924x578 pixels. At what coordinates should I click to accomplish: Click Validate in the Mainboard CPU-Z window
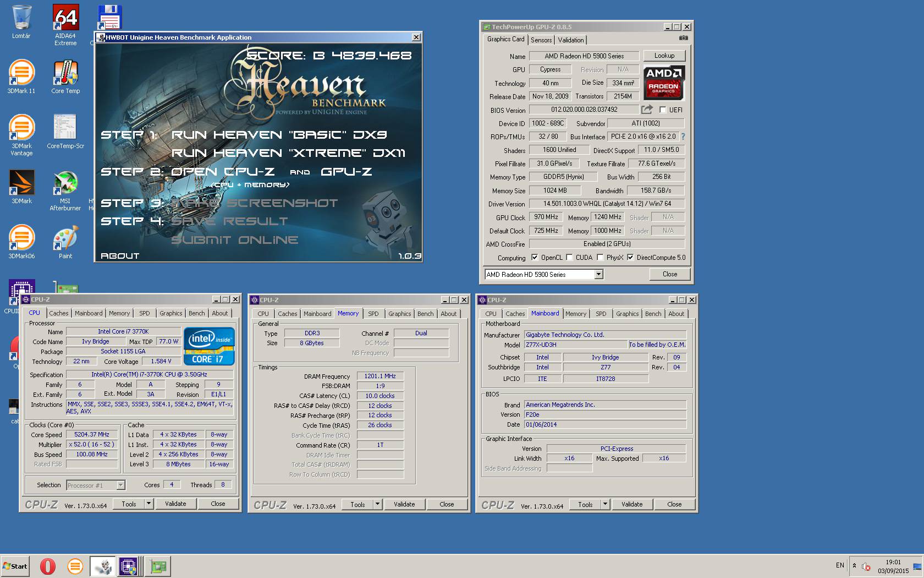click(632, 504)
